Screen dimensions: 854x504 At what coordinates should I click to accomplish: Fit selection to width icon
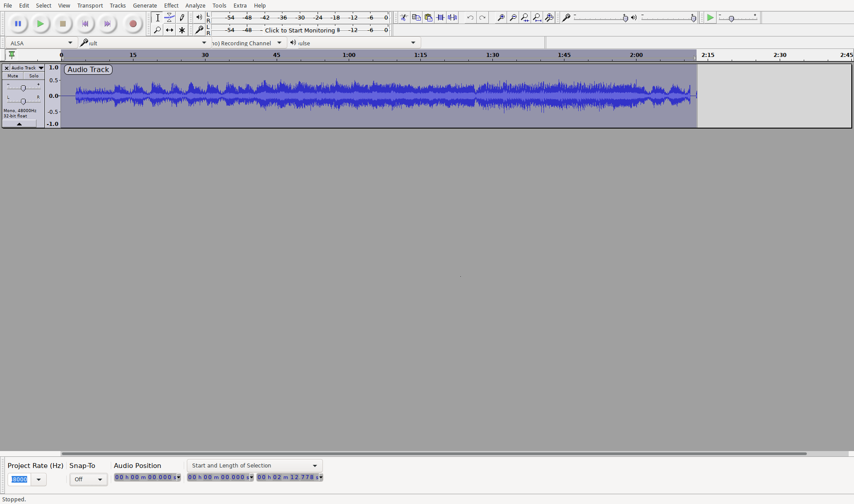pyautogui.click(x=525, y=18)
